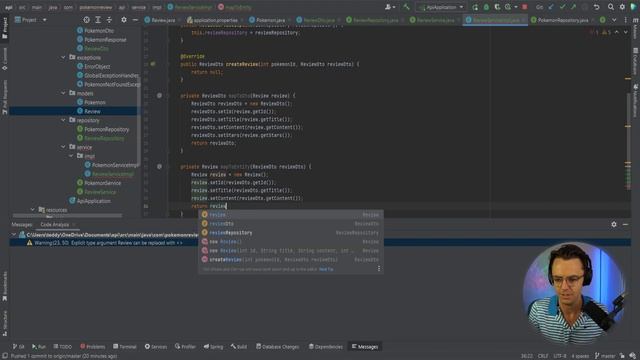Select PokemonService in project tree
Image resolution: width=640 pixels, height=360 pixels.
(99, 183)
